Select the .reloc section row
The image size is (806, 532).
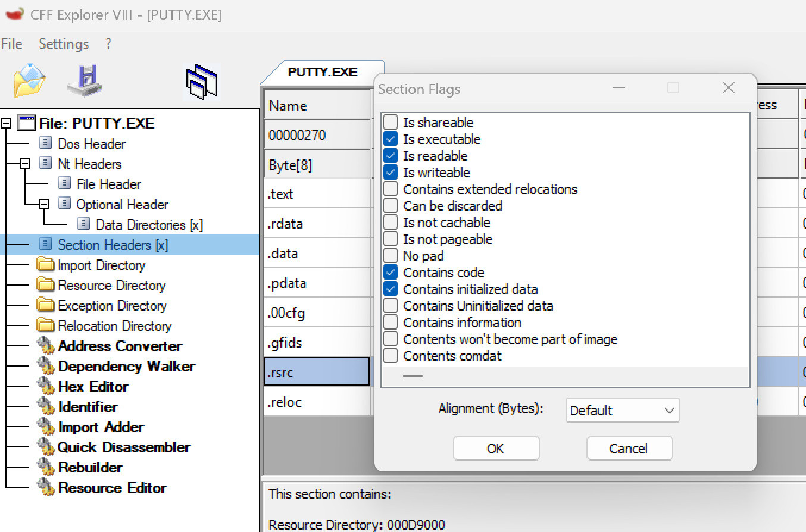click(317, 402)
